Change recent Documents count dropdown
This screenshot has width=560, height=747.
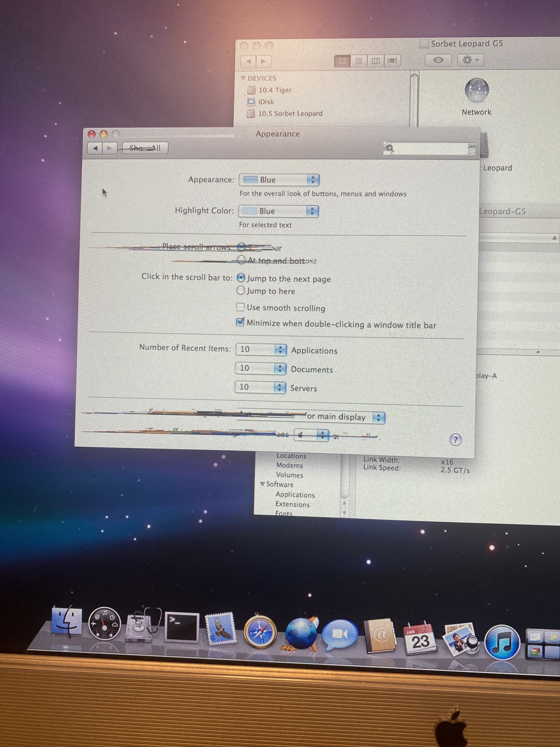pos(261,368)
